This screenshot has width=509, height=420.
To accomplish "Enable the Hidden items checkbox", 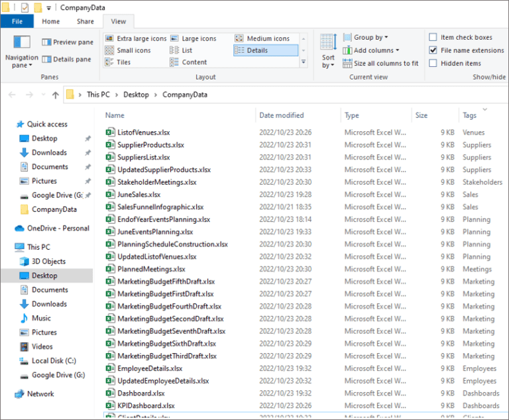I will click(x=433, y=64).
